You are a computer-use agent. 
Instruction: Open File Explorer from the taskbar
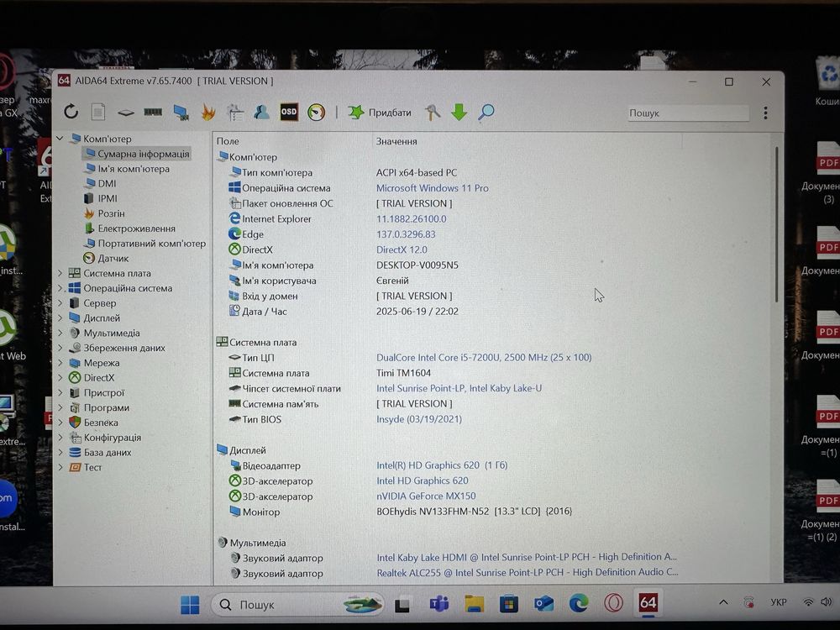[474, 604]
